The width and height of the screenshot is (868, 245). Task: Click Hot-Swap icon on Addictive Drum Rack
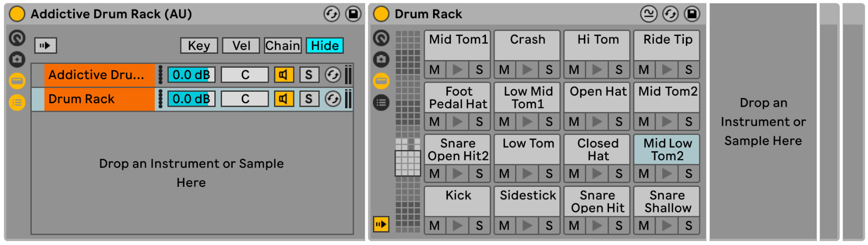click(x=332, y=14)
